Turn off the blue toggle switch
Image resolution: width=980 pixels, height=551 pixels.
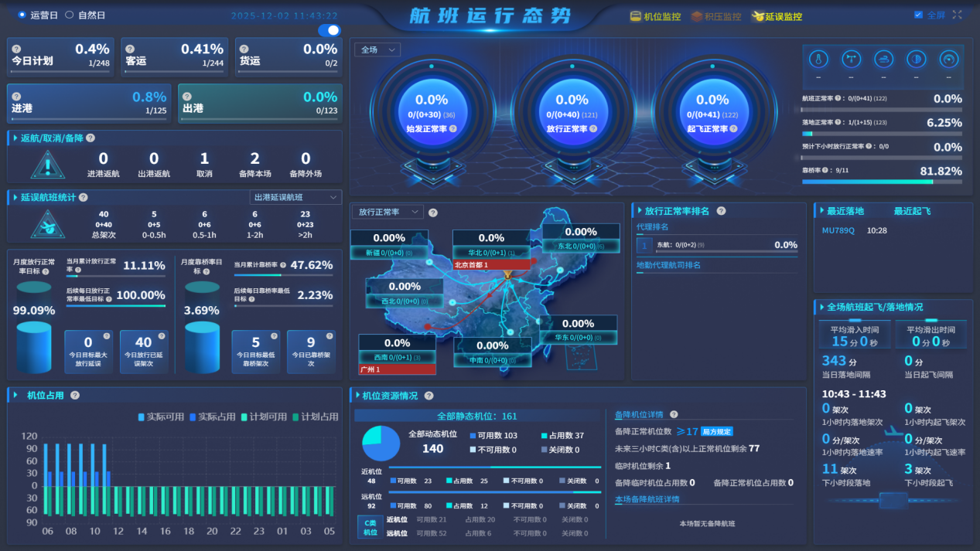click(330, 30)
